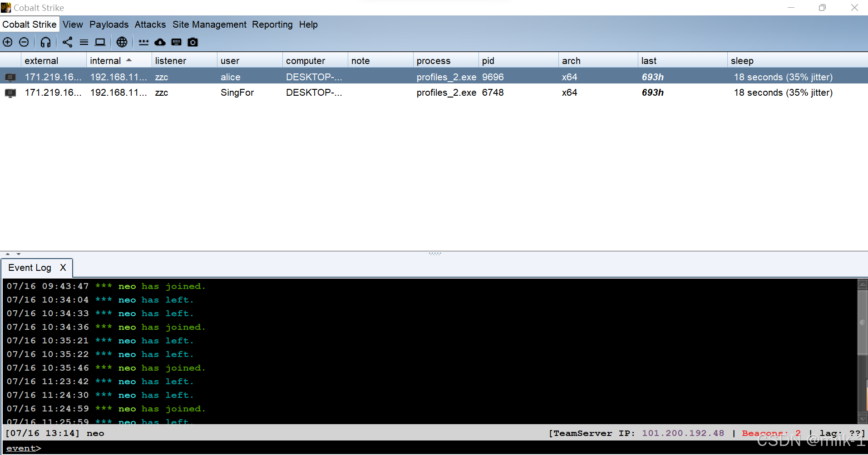This screenshot has height=455, width=868.
Task: Click profiles_2.exe in SingFor row
Action: (x=446, y=93)
